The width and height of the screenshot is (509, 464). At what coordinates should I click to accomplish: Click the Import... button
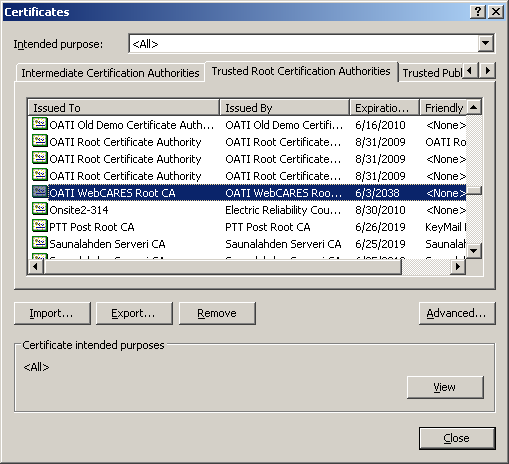coord(52,313)
